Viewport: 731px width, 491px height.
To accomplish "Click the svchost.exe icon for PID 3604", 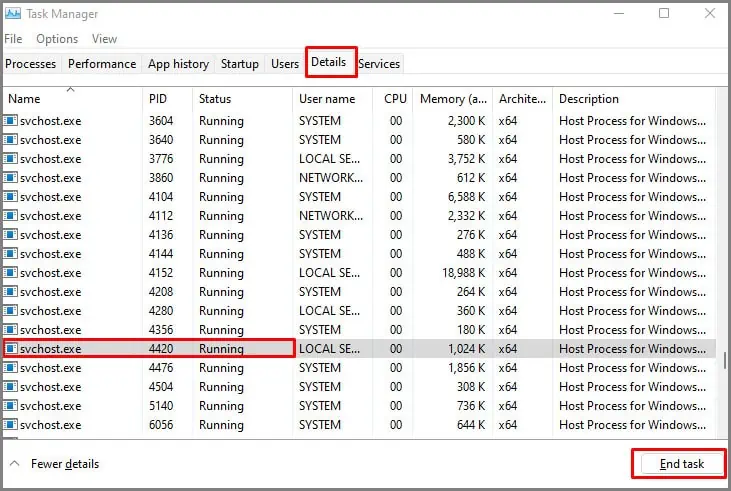I will 10,121.
